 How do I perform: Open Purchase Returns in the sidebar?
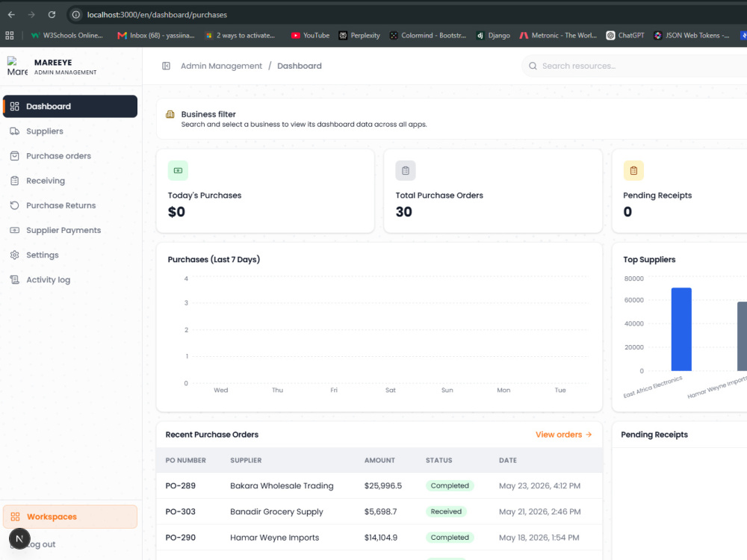(x=70, y=205)
